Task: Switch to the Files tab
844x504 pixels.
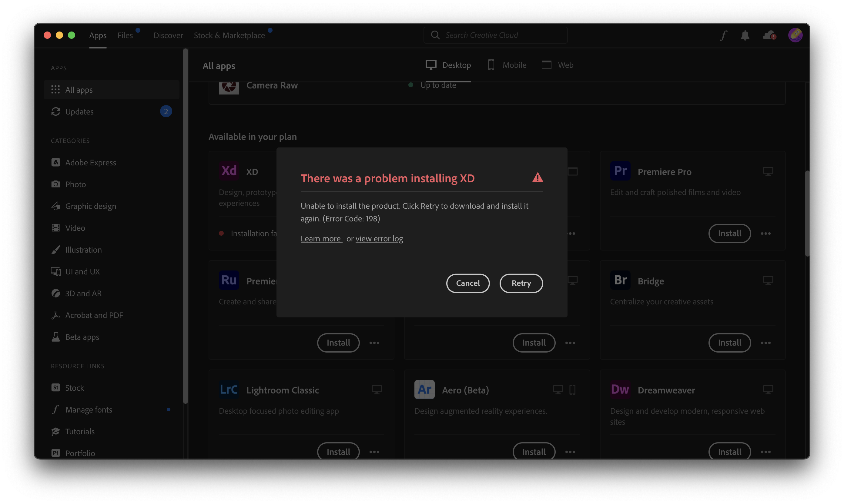Action: tap(125, 35)
